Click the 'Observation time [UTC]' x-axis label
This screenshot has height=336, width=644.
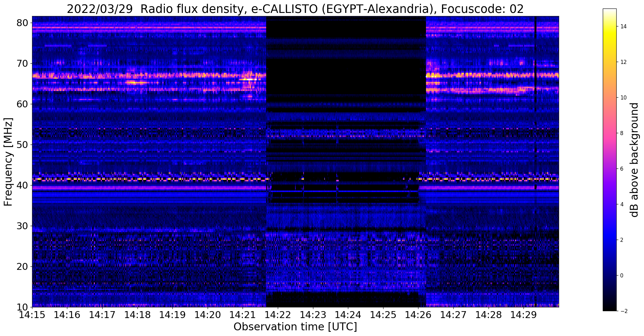[x=295, y=327]
